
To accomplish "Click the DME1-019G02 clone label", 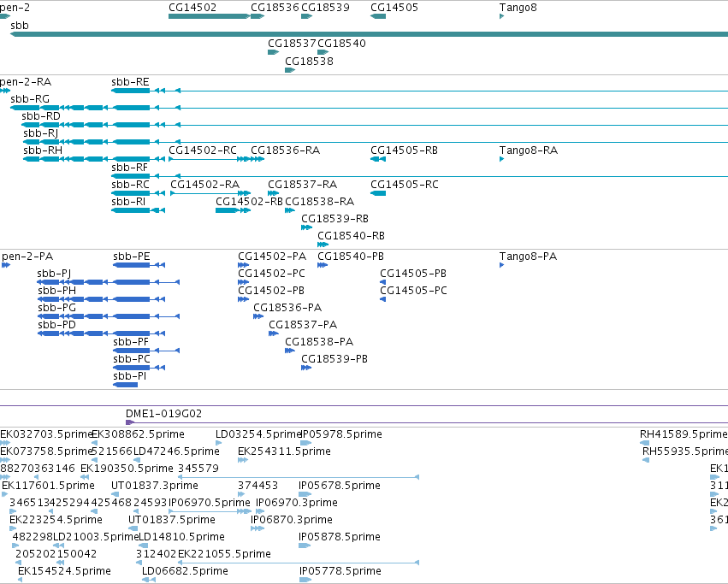I will (163, 414).
